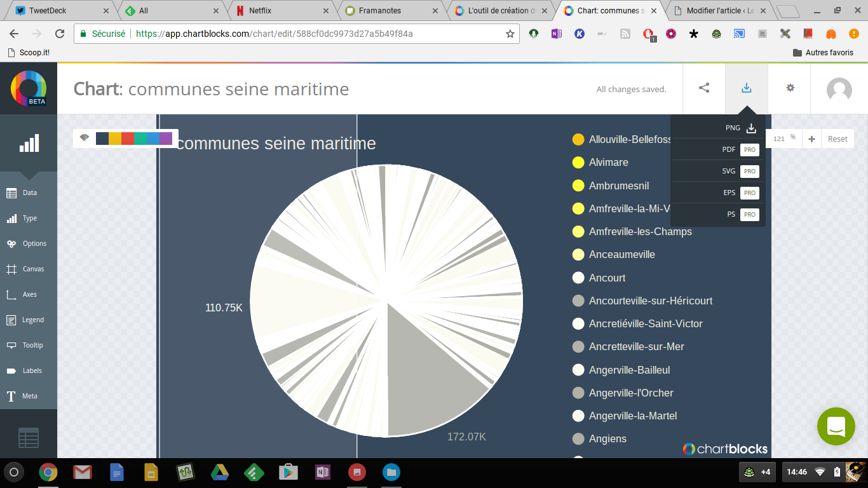The height and width of the screenshot is (488, 868).
Task: Click the share icon in header
Action: [x=704, y=88]
